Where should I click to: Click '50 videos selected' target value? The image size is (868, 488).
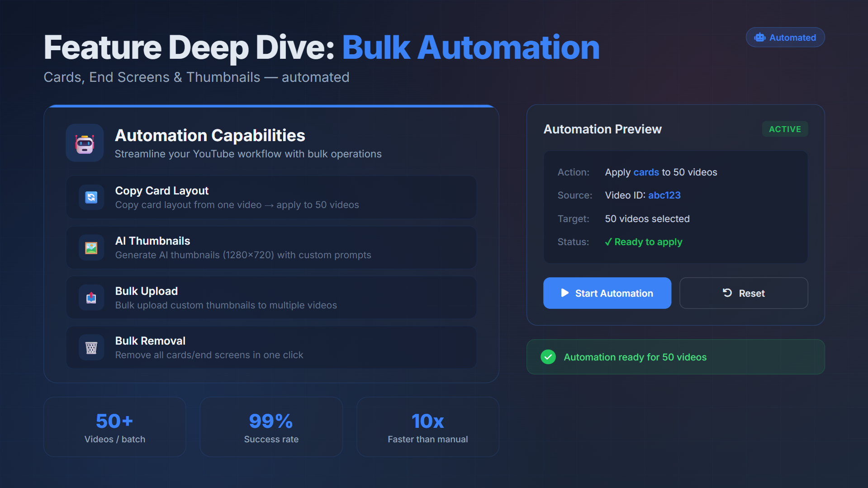coord(647,219)
